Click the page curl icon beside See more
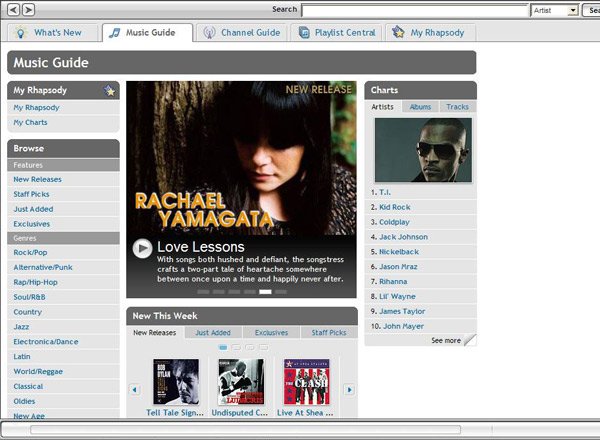 pyautogui.click(x=470, y=340)
